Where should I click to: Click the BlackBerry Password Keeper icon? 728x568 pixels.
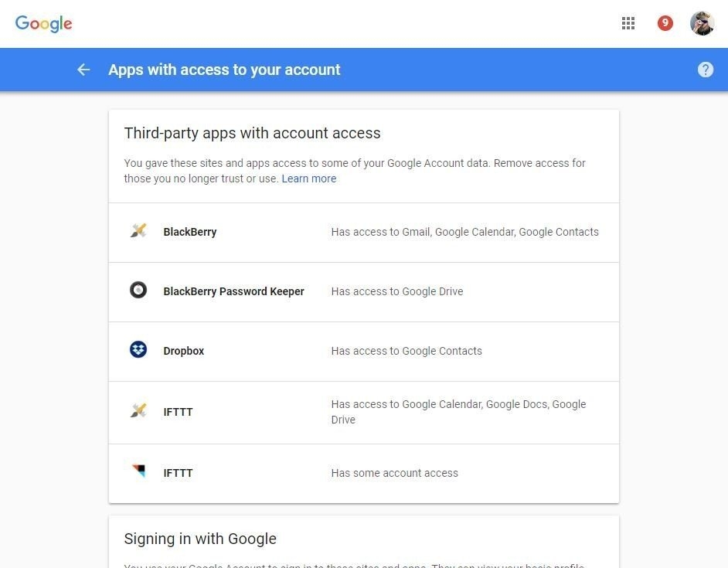(138, 291)
